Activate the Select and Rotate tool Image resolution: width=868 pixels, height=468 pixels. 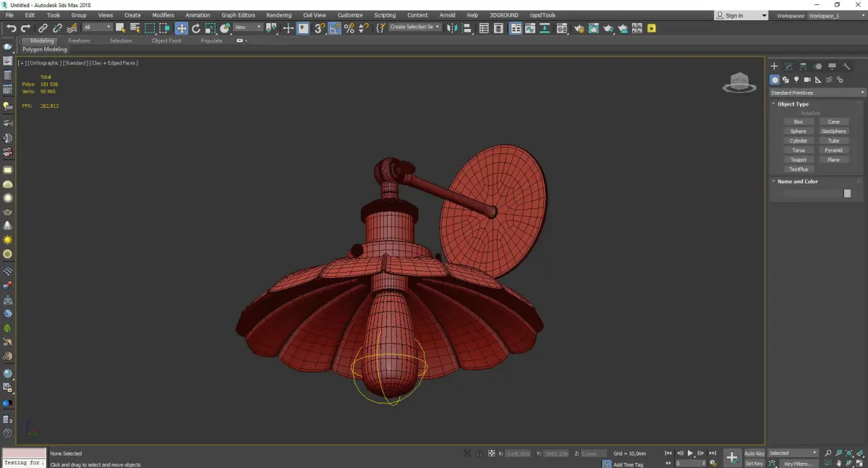[x=196, y=28]
